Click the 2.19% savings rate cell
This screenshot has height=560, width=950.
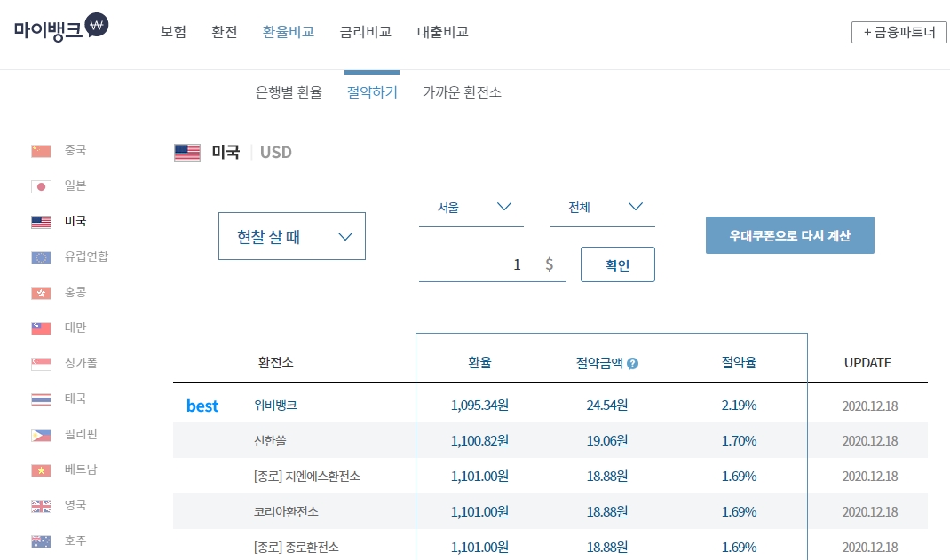coord(740,406)
